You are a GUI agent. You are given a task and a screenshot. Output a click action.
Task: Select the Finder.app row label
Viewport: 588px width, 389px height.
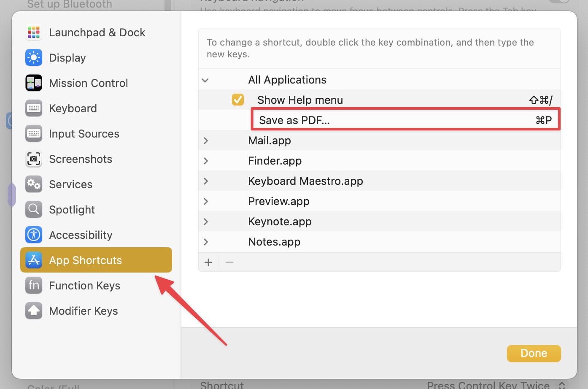[275, 161]
